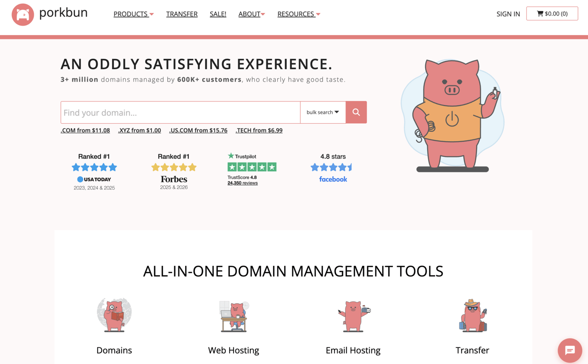The image size is (588, 364).
Task: Click the Web Hosting pig at desk icon
Action: (233, 316)
